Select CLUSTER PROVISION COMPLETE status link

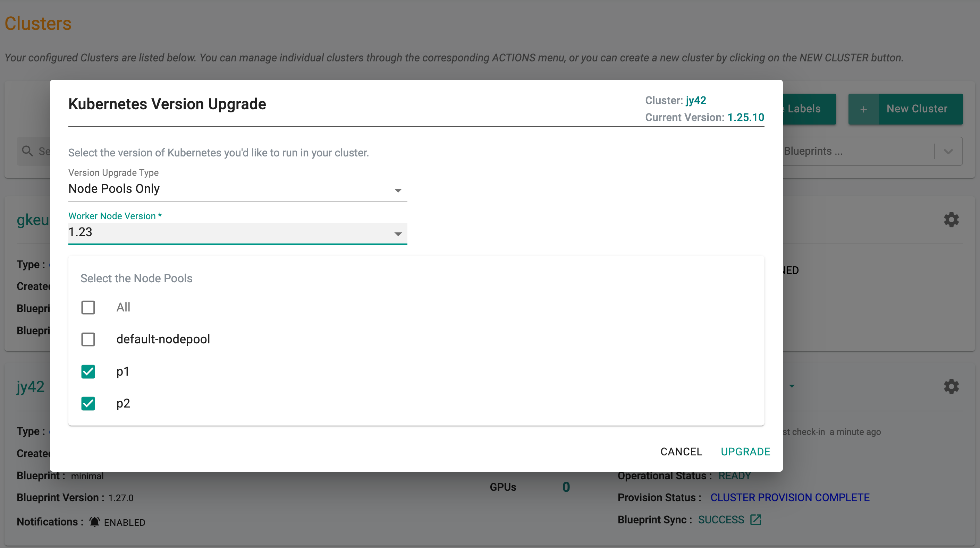click(792, 498)
